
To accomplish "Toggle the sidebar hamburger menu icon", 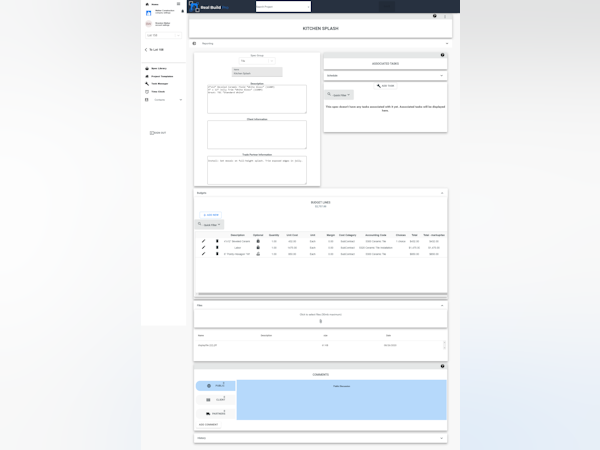I will click(x=178, y=4).
